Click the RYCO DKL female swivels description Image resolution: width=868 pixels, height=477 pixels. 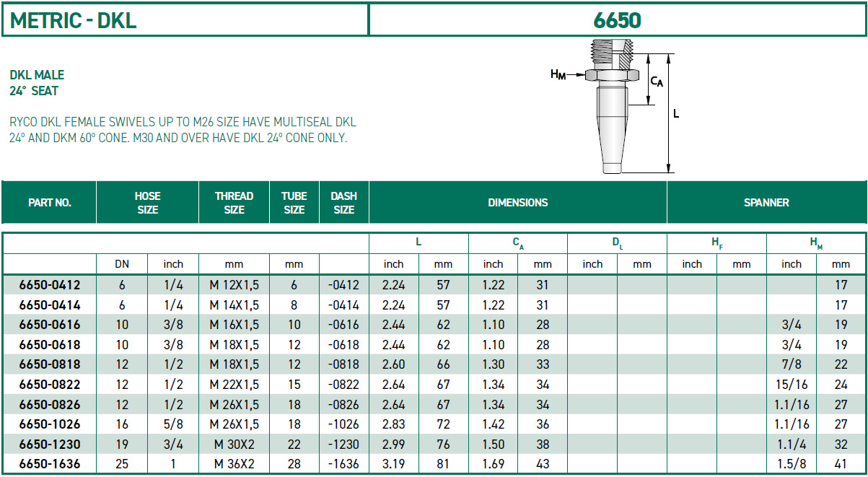pyautogui.click(x=183, y=130)
